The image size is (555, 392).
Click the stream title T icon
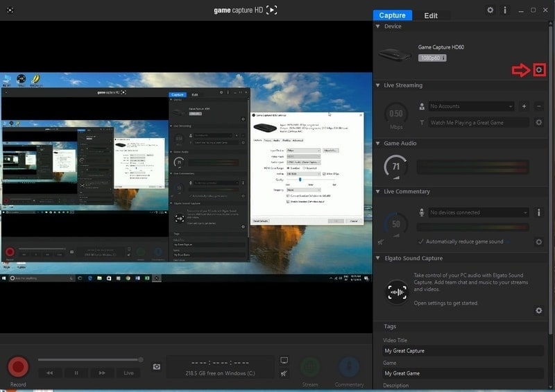click(422, 123)
